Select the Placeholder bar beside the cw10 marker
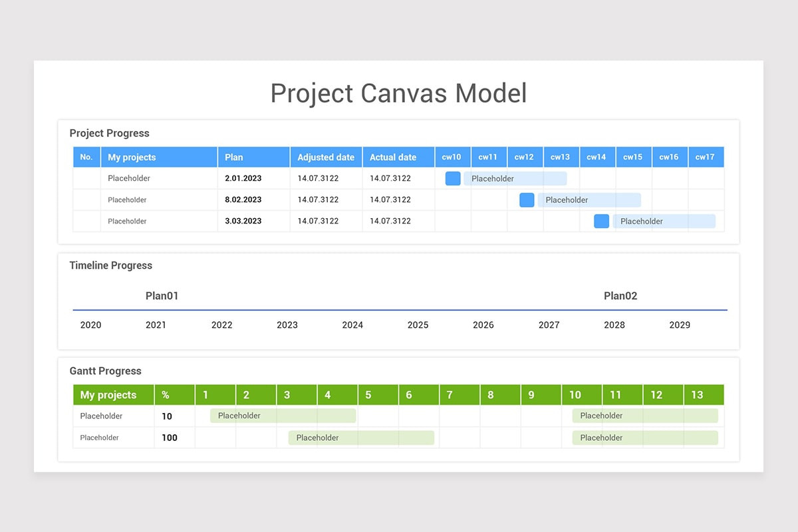The height and width of the screenshot is (532, 798). tap(515, 178)
